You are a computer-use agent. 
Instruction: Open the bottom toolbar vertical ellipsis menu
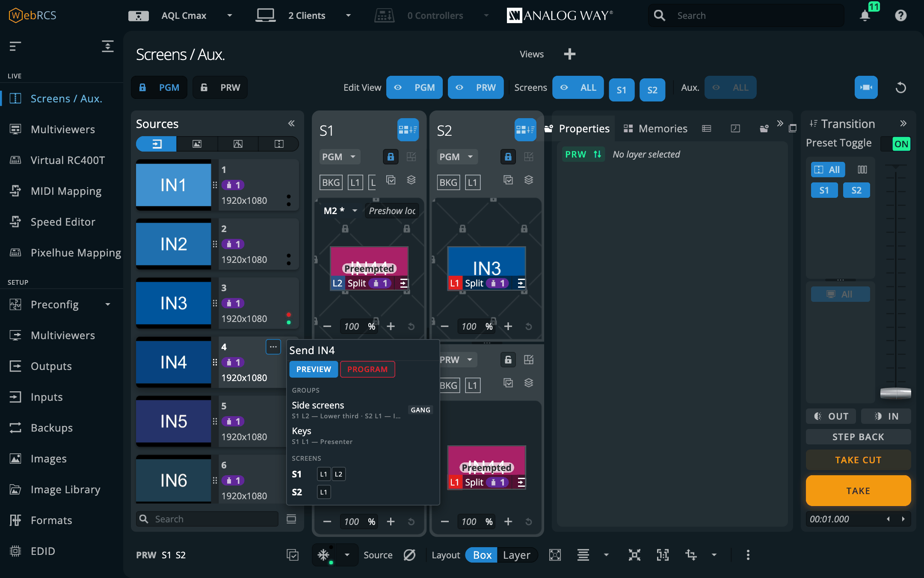click(x=748, y=555)
